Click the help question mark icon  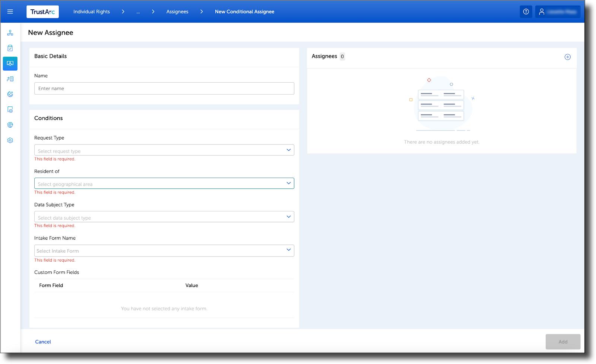click(x=526, y=12)
